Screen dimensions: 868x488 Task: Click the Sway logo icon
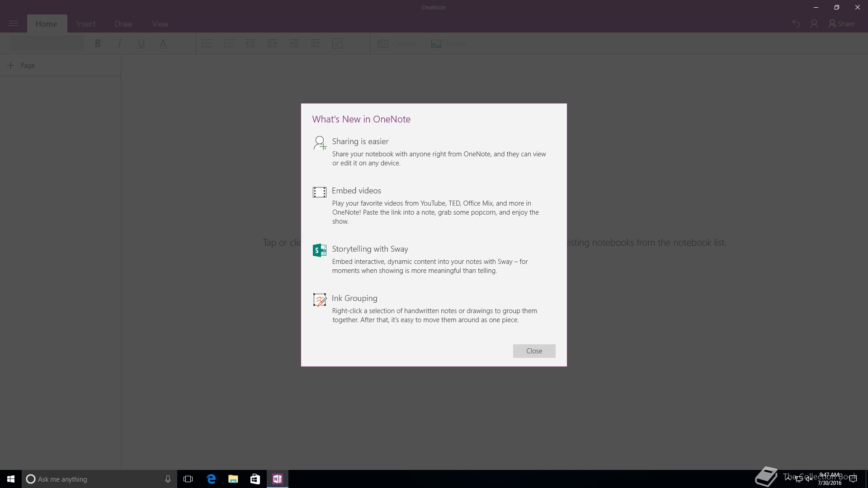click(x=320, y=250)
